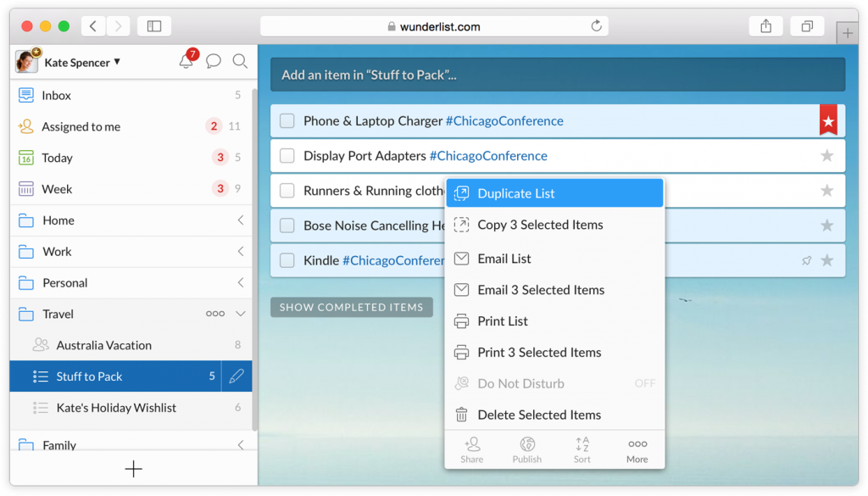The width and height of the screenshot is (868, 496).
Task: Click the More button in toolbar
Action: (637, 450)
